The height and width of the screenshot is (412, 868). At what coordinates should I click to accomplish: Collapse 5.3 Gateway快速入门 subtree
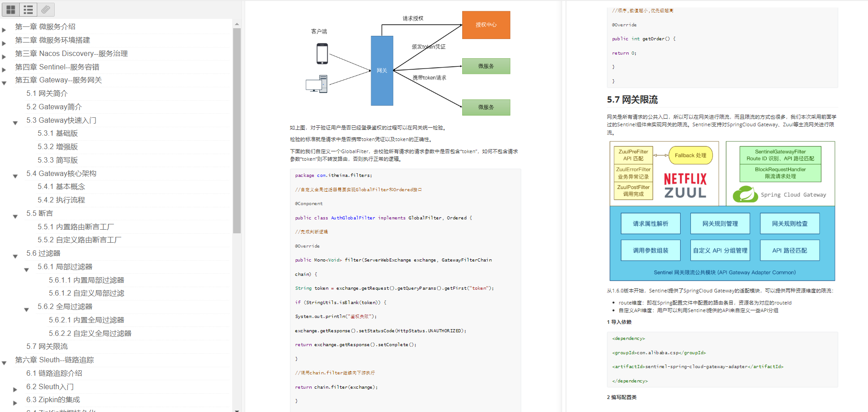coord(15,123)
